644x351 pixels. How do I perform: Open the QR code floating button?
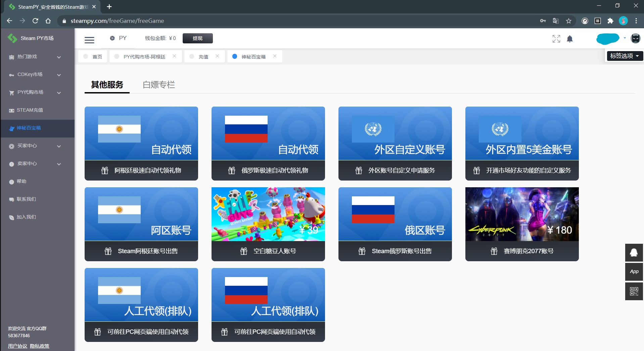click(634, 291)
